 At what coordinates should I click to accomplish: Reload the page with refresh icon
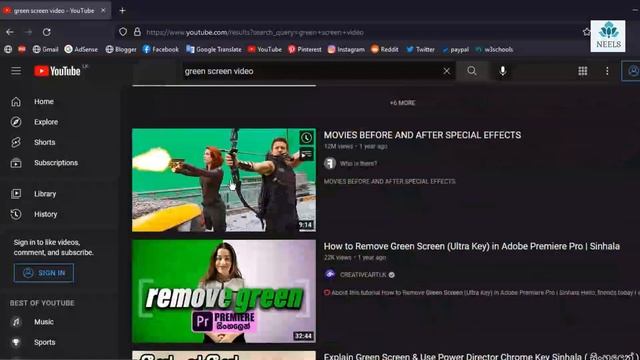tap(47, 32)
